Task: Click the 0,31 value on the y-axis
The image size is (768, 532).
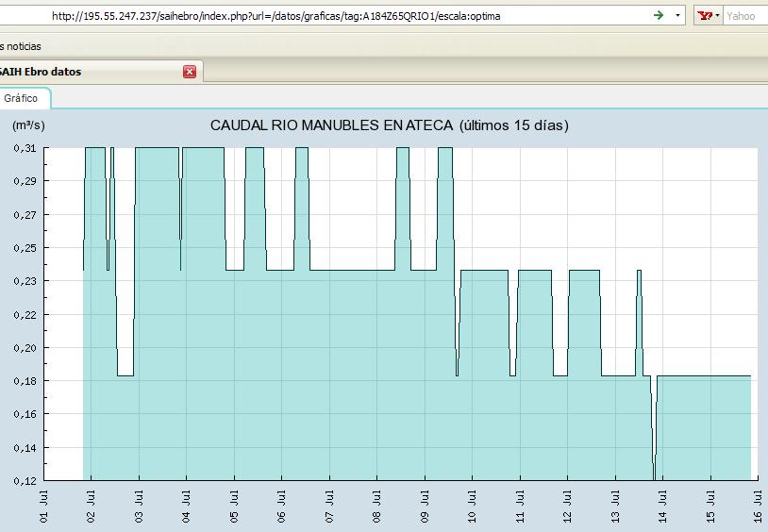Action: [x=25, y=148]
